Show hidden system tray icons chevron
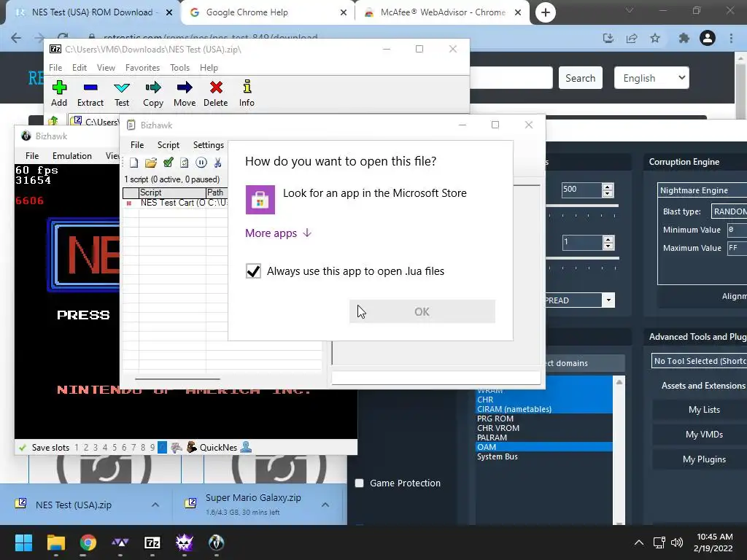Image resolution: width=747 pixels, height=560 pixels. 639,542
